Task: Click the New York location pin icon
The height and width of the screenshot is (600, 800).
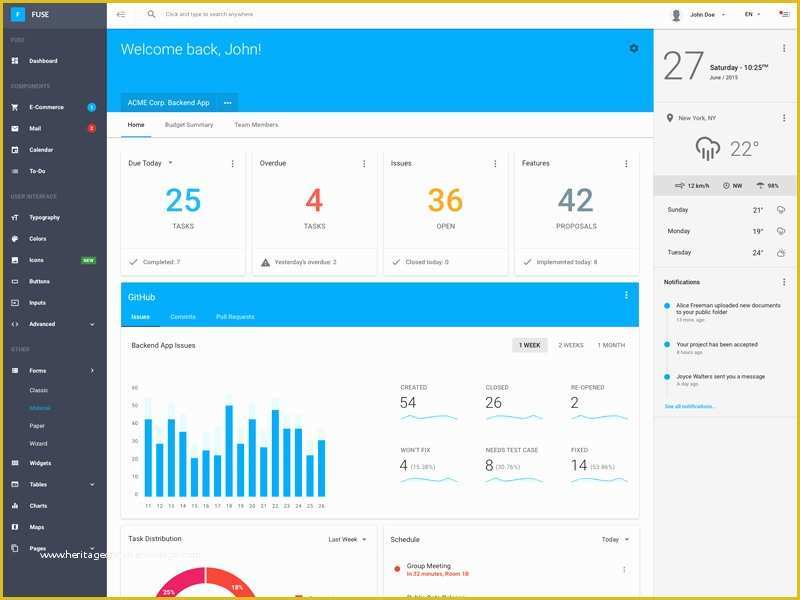Action: (x=670, y=118)
